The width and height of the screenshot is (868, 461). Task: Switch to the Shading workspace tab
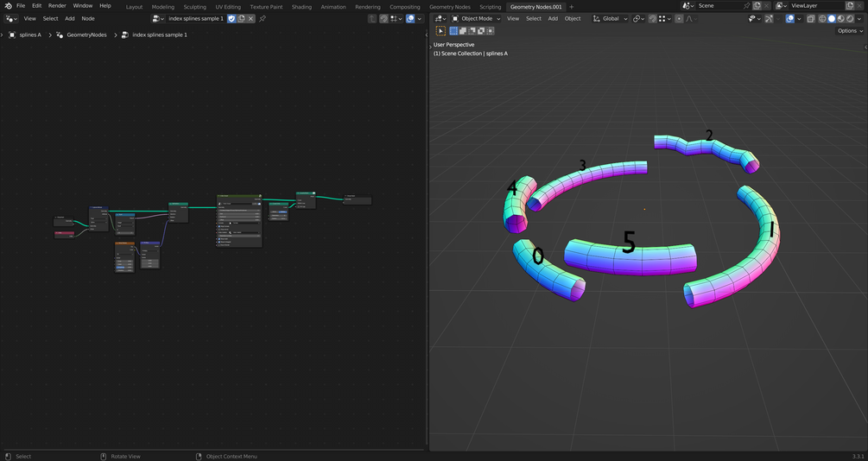tap(301, 7)
